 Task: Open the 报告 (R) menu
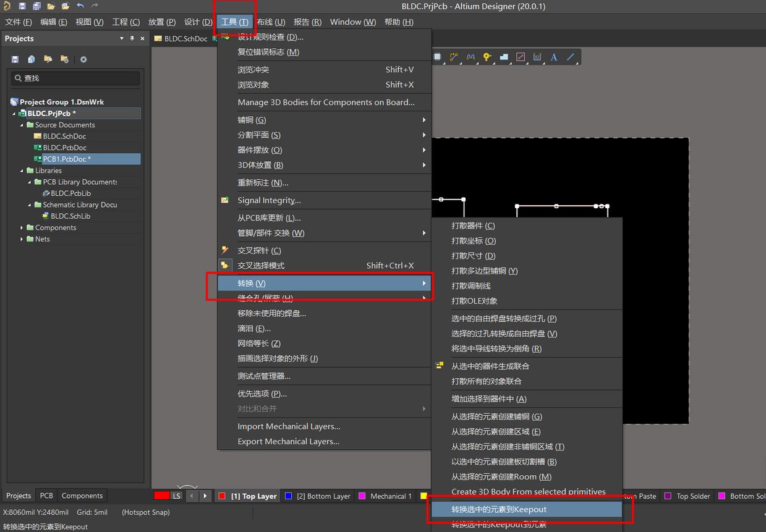pyautogui.click(x=307, y=22)
